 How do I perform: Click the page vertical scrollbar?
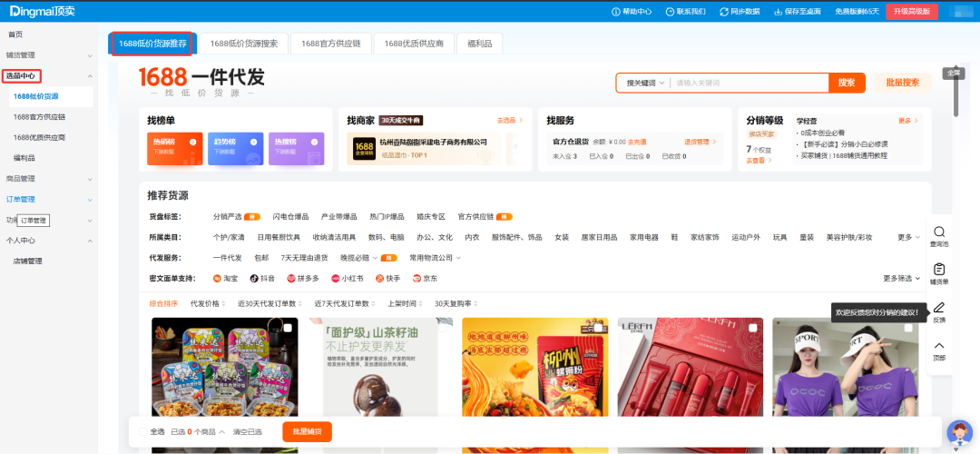tap(956, 94)
